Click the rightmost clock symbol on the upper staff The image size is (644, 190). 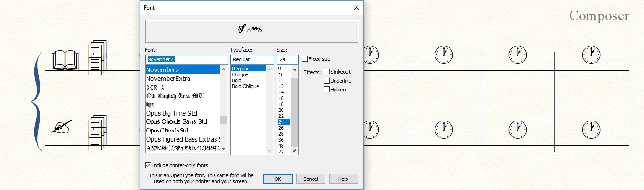592,54
